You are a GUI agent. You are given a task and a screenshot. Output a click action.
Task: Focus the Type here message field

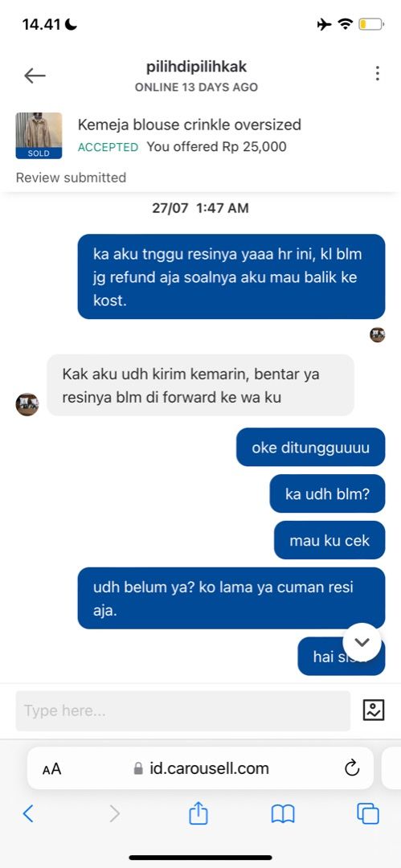tap(182, 710)
